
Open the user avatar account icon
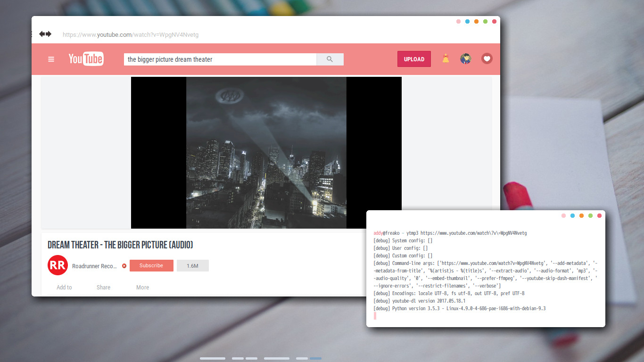466,58
